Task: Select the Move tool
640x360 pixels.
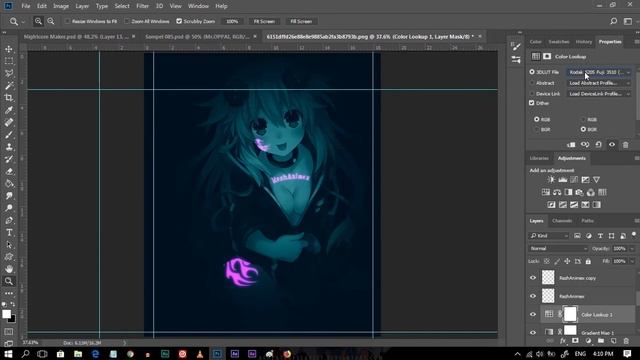Action: pos(9,49)
